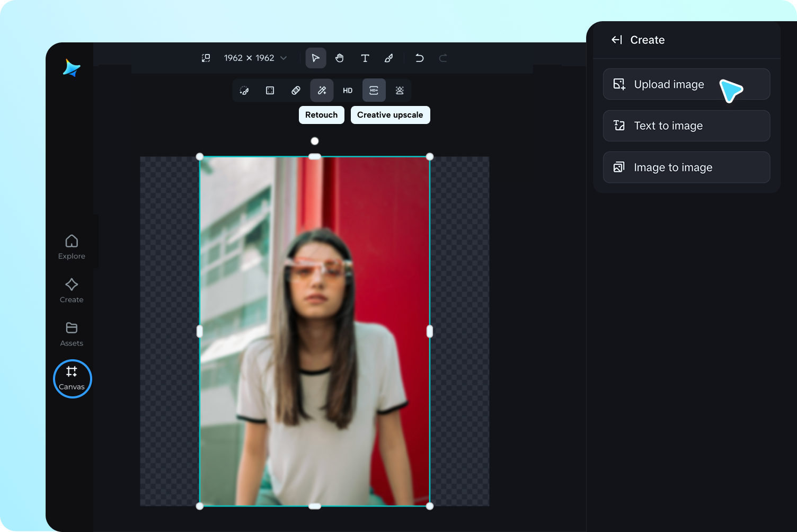797x532 pixels.
Task: Click the HD upscale button
Action: click(x=348, y=91)
